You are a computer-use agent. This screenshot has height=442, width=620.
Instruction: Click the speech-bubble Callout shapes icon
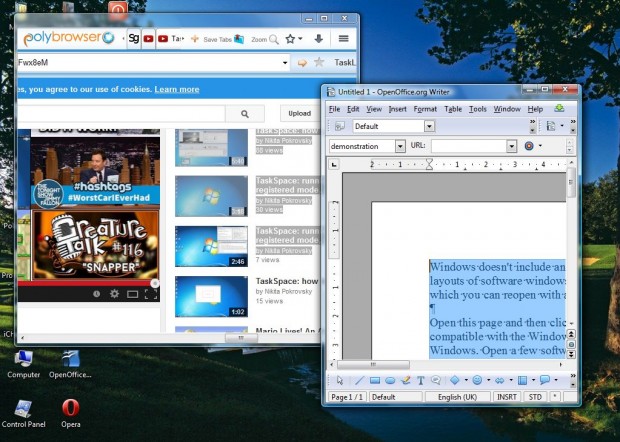click(x=545, y=380)
